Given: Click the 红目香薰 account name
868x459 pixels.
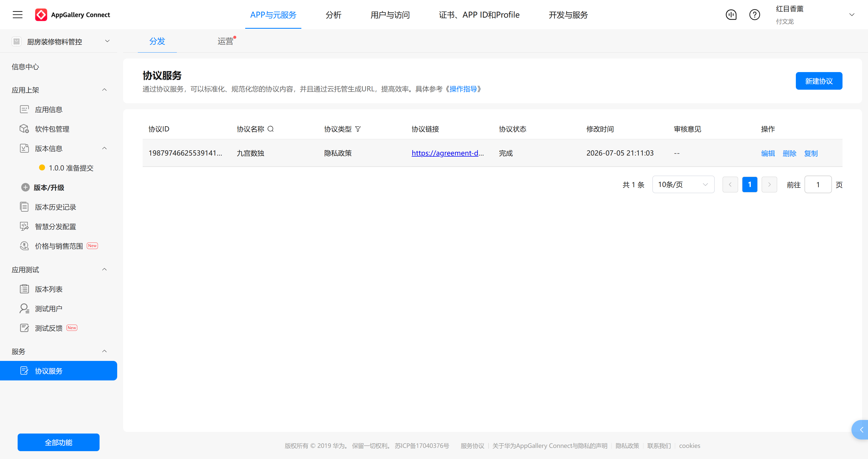Looking at the screenshot, I should pyautogui.click(x=790, y=9).
